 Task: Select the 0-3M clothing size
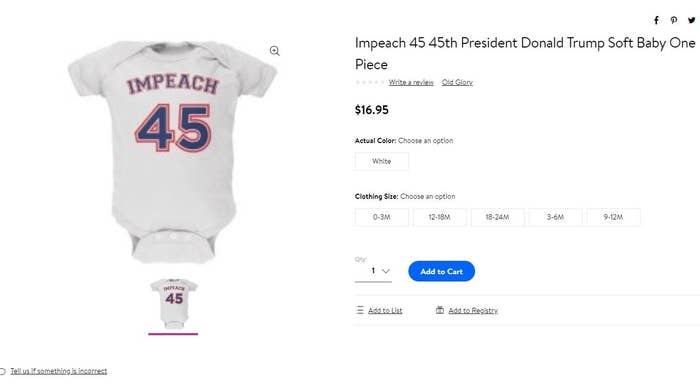point(382,217)
